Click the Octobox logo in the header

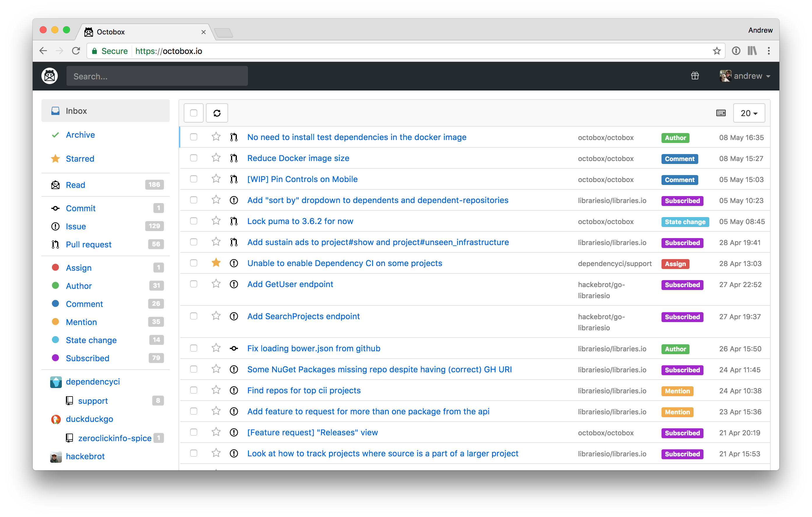(x=50, y=76)
